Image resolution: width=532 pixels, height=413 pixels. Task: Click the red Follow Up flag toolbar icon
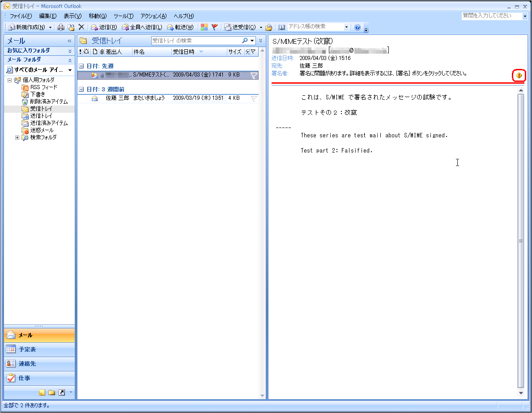pyautogui.click(x=214, y=27)
